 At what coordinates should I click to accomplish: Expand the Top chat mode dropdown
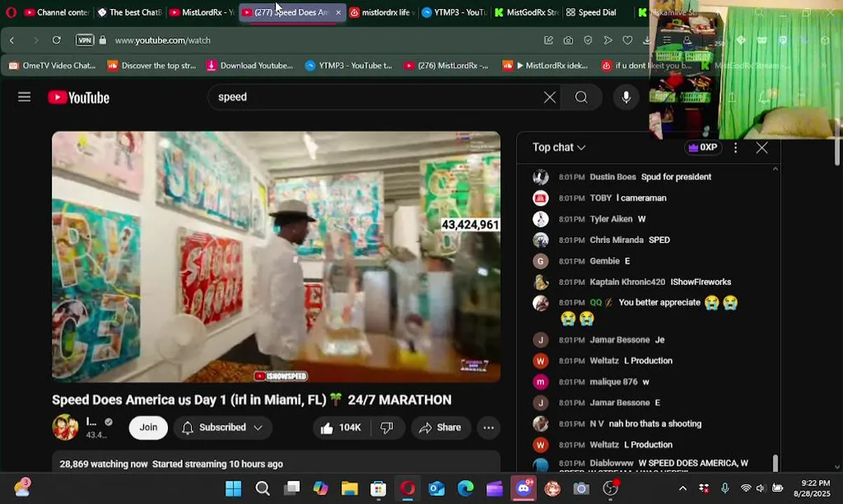pos(559,147)
